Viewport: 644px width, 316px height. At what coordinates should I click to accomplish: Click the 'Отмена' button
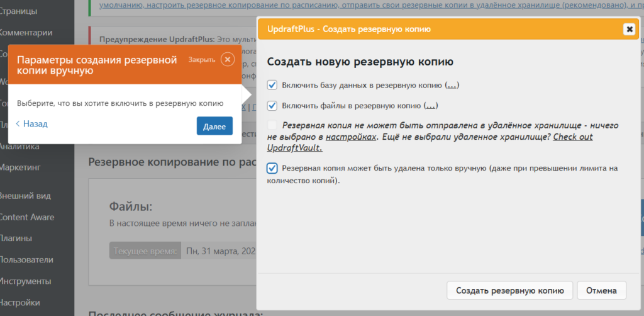coord(601,291)
